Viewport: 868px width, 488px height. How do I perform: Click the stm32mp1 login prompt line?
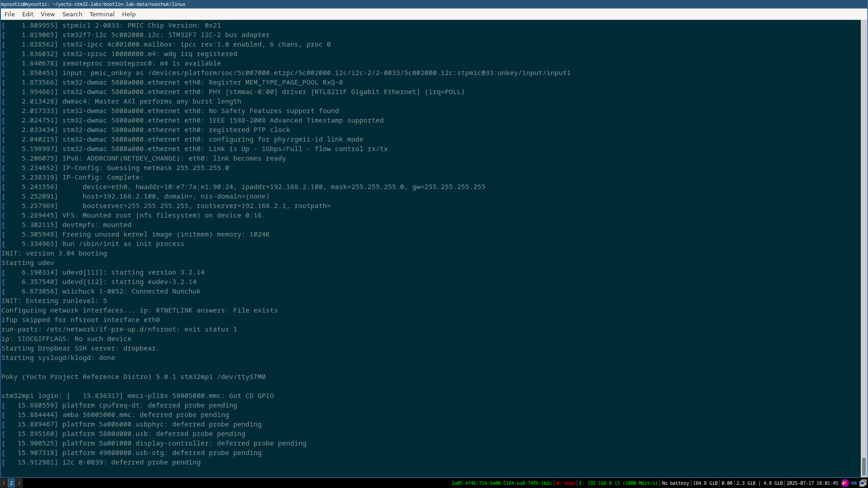(32, 396)
